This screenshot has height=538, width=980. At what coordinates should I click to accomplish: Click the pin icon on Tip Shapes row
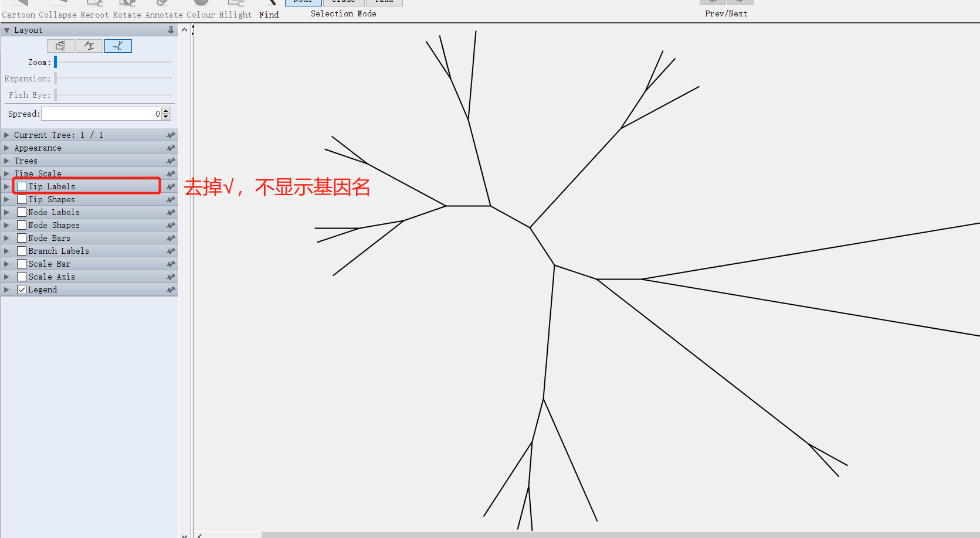pyautogui.click(x=171, y=200)
